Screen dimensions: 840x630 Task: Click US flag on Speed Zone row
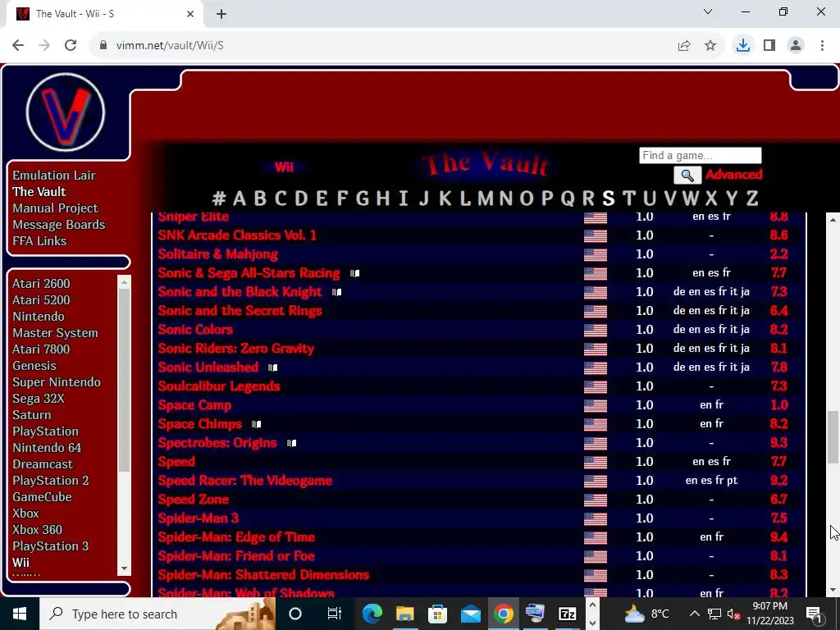596,500
